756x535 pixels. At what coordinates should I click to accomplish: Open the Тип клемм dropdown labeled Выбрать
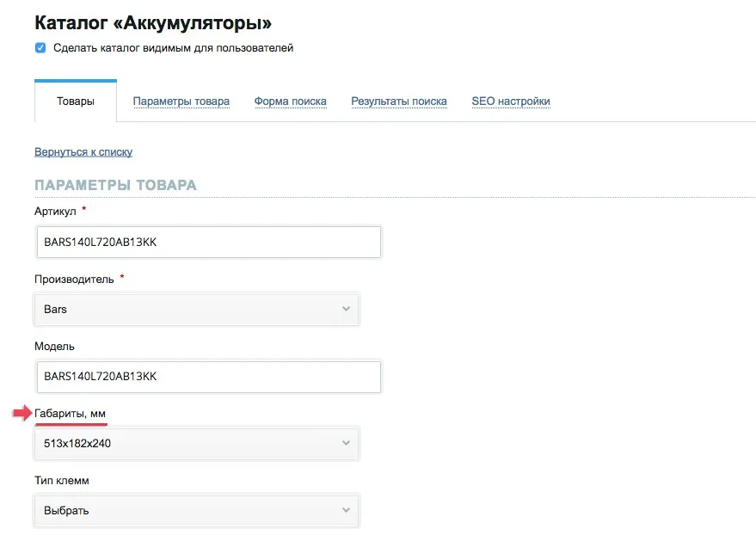coord(197,510)
